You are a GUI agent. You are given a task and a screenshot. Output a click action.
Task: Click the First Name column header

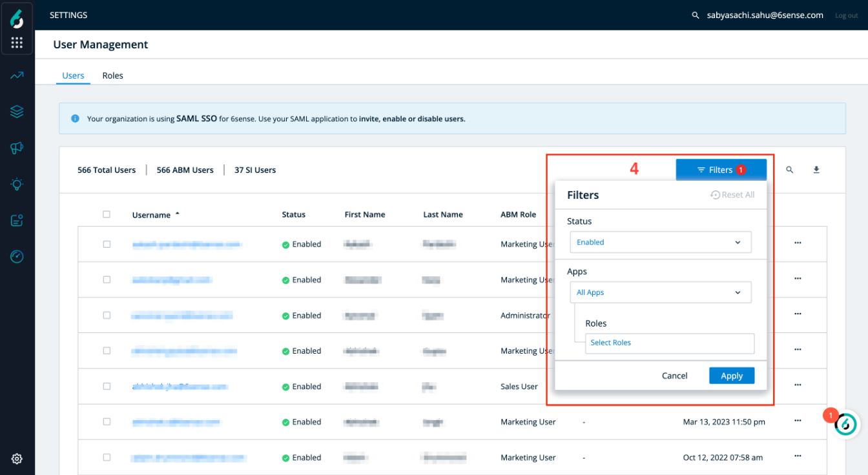click(365, 214)
